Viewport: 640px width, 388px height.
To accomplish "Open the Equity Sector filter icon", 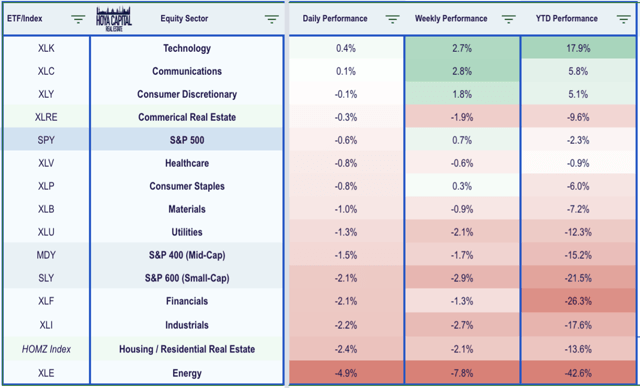I will pos(271,19).
